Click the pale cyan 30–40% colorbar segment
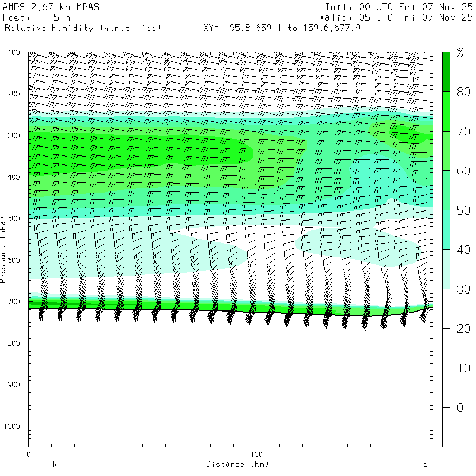Image resolution: width=476 pixels, height=476 pixels. 446,269
